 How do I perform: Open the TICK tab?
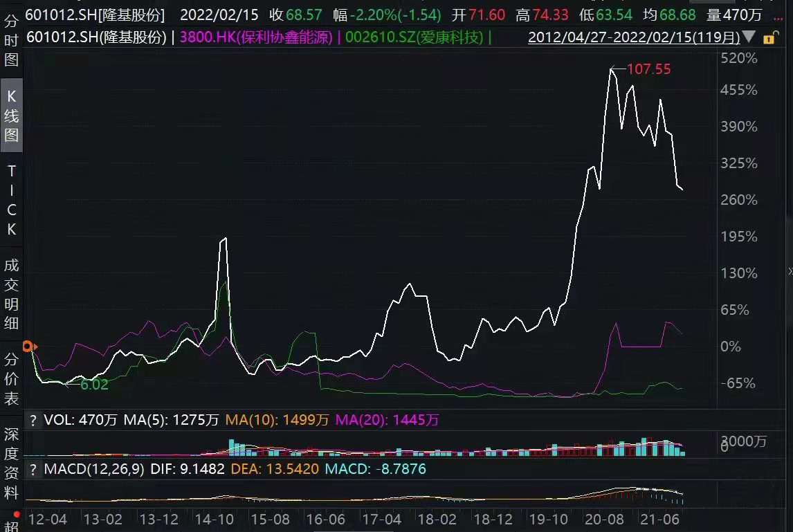click(x=12, y=200)
